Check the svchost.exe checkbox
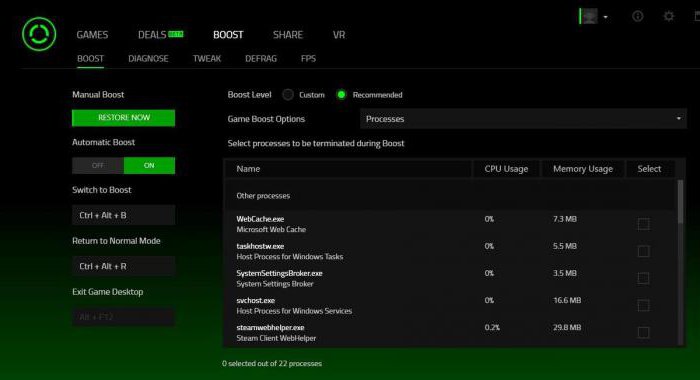This screenshot has width=700, height=380. 643,305
